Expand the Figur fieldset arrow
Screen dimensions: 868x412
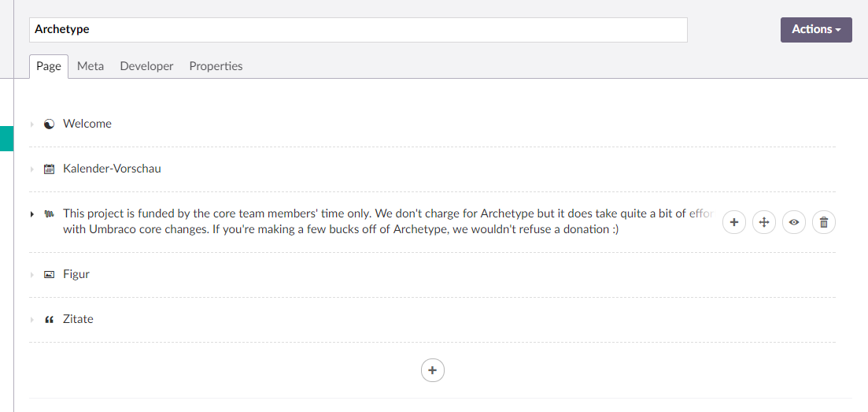point(32,274)
